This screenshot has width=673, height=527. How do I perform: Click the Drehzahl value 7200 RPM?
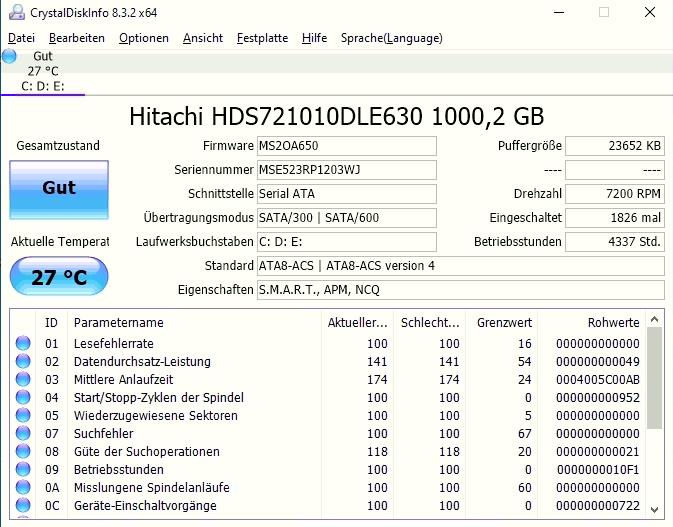tap(615, 194)
